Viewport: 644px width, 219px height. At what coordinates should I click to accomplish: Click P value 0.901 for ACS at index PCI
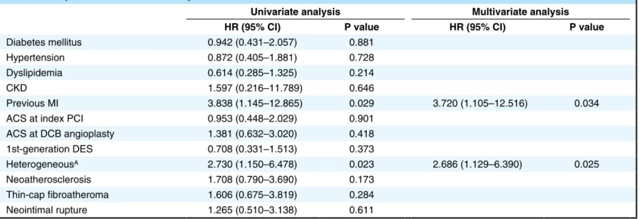[361, 119]
